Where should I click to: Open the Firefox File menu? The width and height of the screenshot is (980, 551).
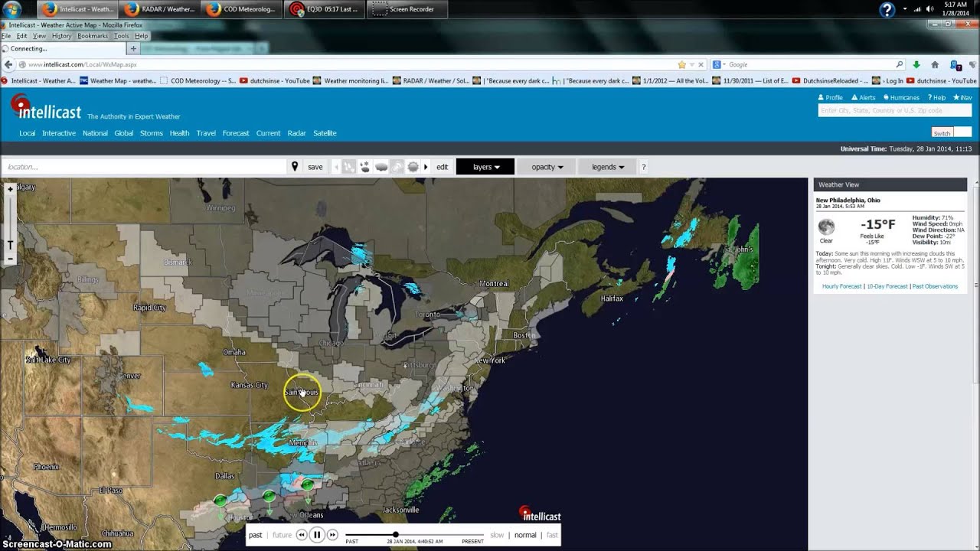coord(5,36)
